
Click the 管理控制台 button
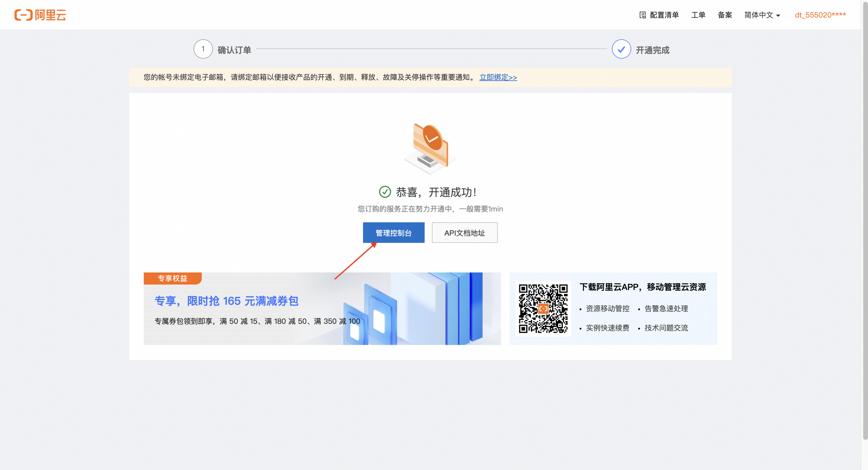pos(393,233)
